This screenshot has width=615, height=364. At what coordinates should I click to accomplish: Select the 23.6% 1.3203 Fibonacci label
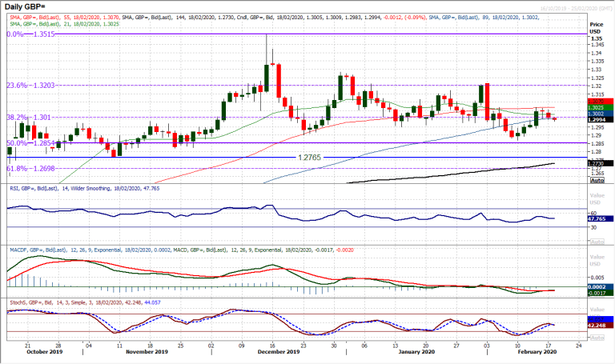click(30, 86)
